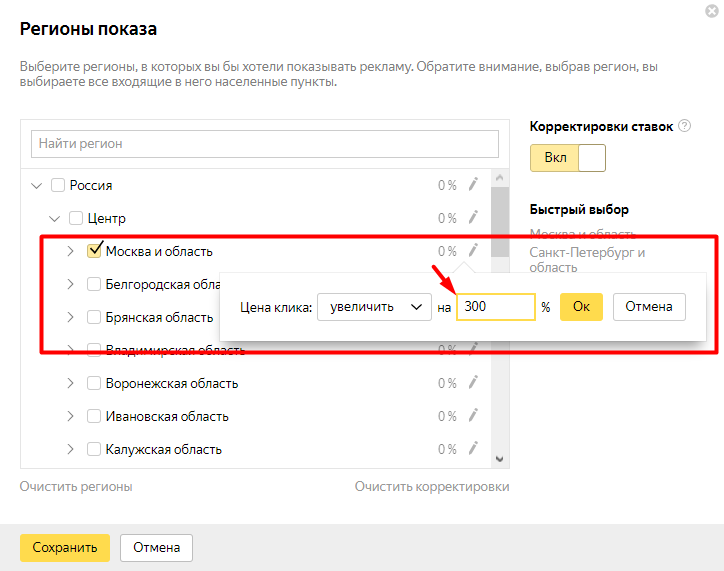724x571 pixels.
Task: Edit bid adjustment for Москва и область
Action: (x=474, y=250)
